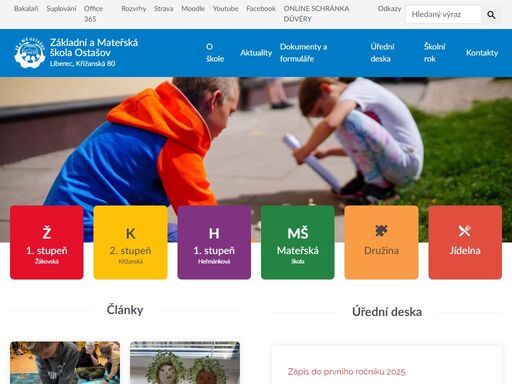This screenshot has width=512, height=384.
Task: Open the green MŠ Mateřská škola tile
Action: [x=298, y=242]
